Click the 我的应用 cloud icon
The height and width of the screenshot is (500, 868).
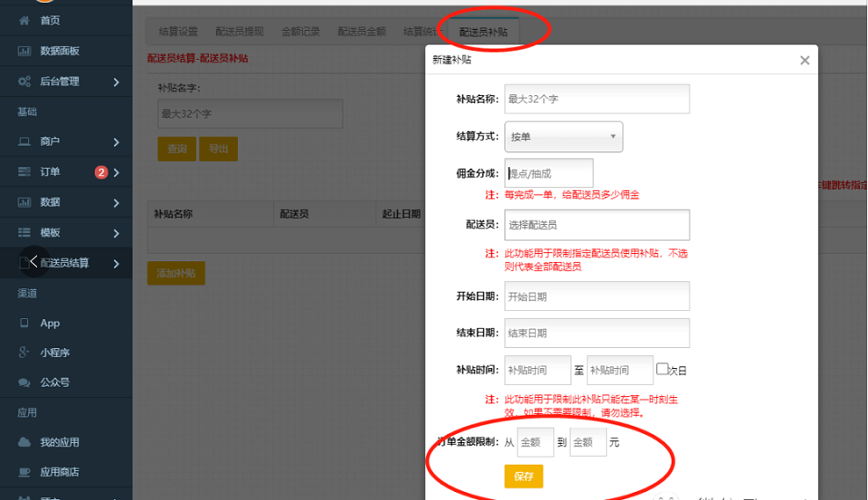(x=24, y=442)
